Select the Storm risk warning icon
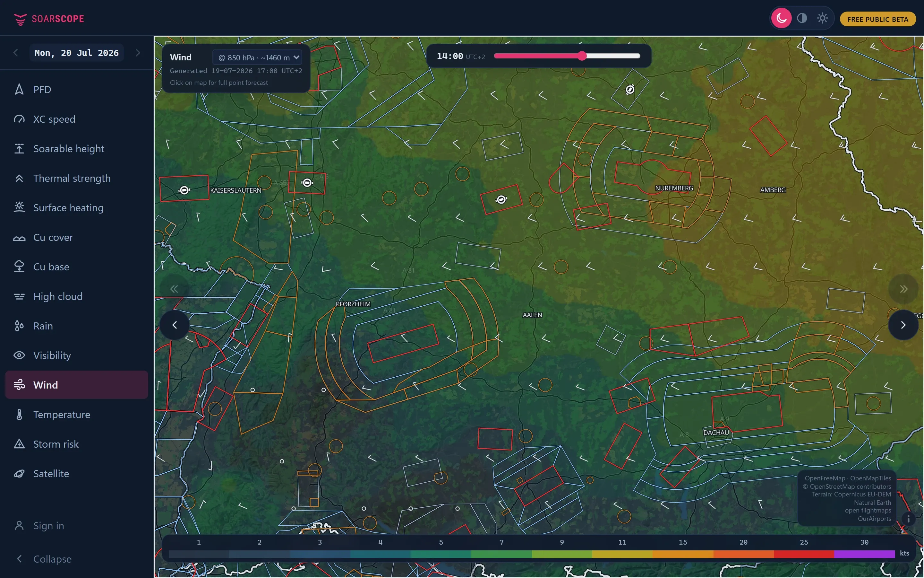The height and width of the screenshot is (578, 924). click(x=19, y=444)
